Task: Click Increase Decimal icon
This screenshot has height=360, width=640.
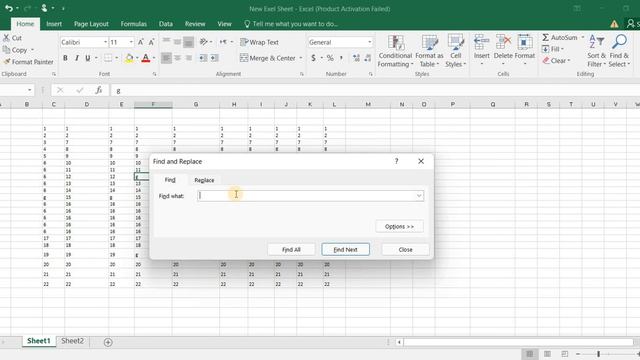Action: (356, 58)
